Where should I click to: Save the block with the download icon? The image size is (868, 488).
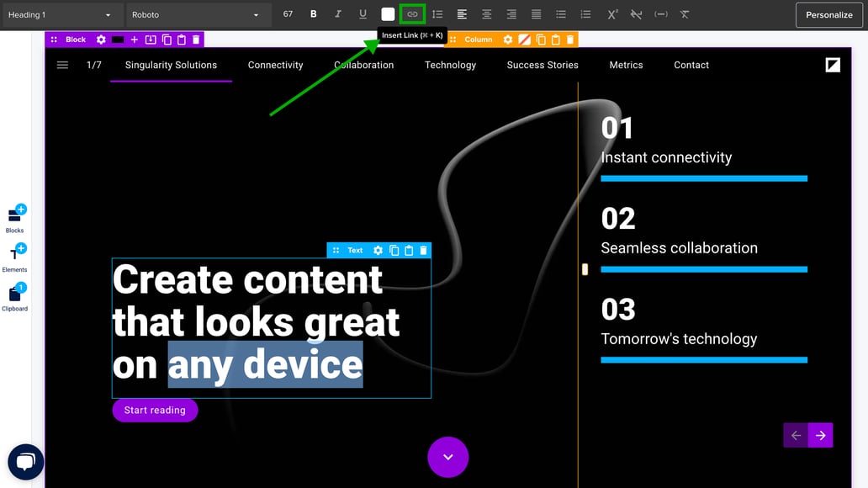pos(151,40)
